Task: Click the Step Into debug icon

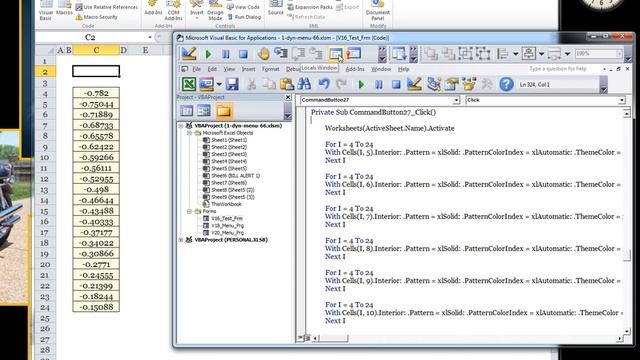Action: pyautogui.click(x=281, y=54)
